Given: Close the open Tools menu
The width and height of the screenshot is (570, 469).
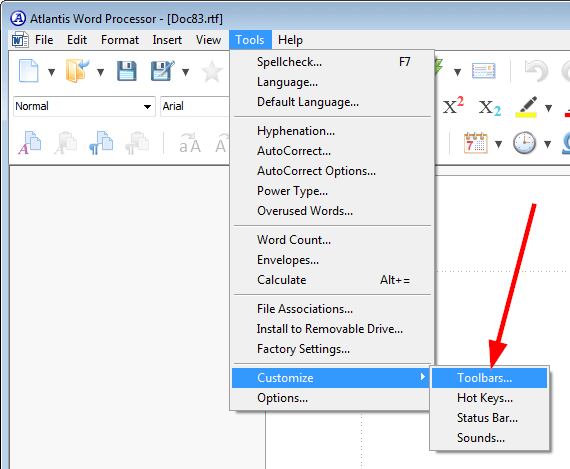Looking at the screenshot, I should pos(250,40).
